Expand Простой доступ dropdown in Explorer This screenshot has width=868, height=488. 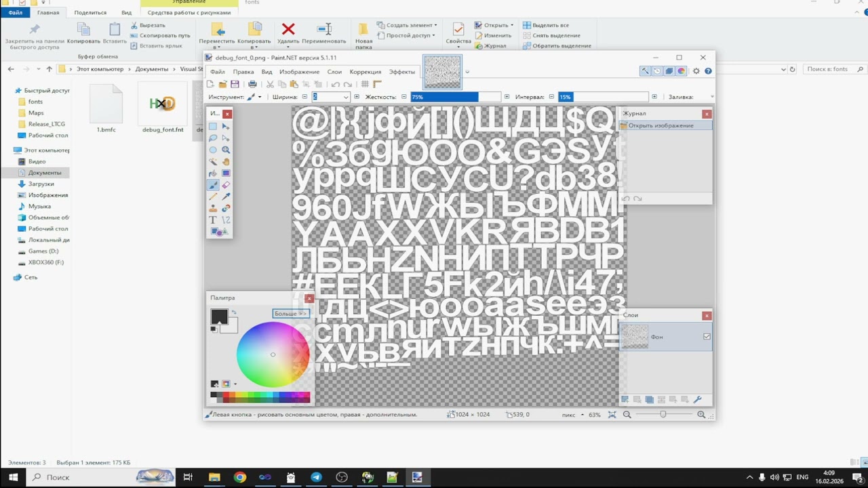[x=433, y=35]
